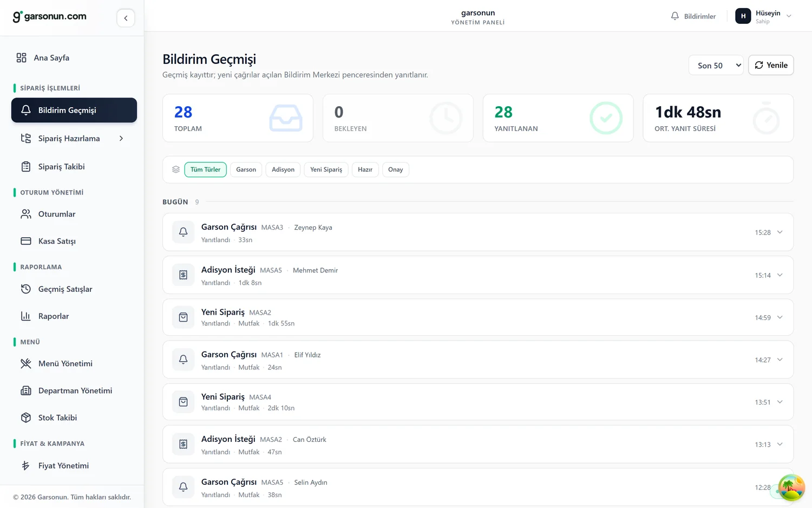Open the Son 50 dropdown
The width and height of the screenshot is (812, 508).
[716, 65]
